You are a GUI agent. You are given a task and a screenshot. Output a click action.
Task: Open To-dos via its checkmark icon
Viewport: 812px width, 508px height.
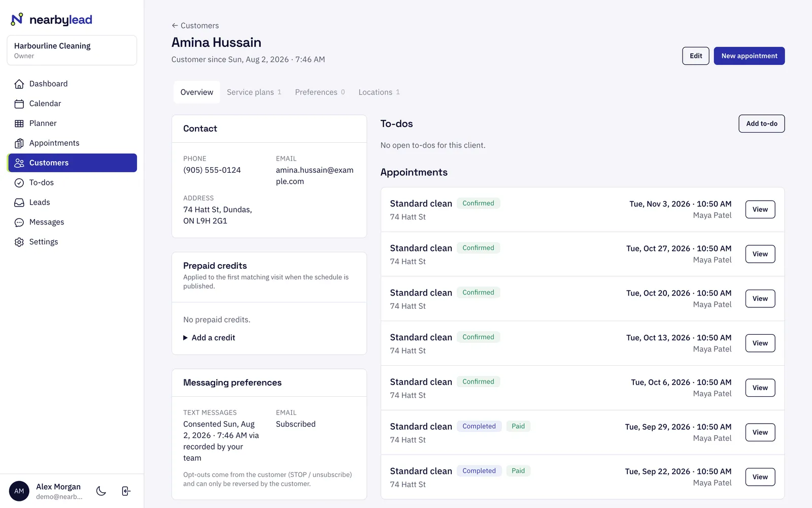pyautogui.click(x=19, y=183)
